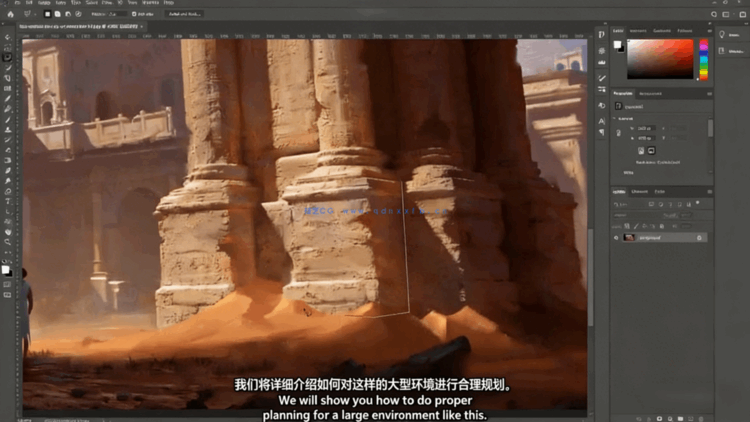The width and height of the screenshot is (750, 422).
Task: Open the layer blending mode dropdown
Action: pos(637,215)
